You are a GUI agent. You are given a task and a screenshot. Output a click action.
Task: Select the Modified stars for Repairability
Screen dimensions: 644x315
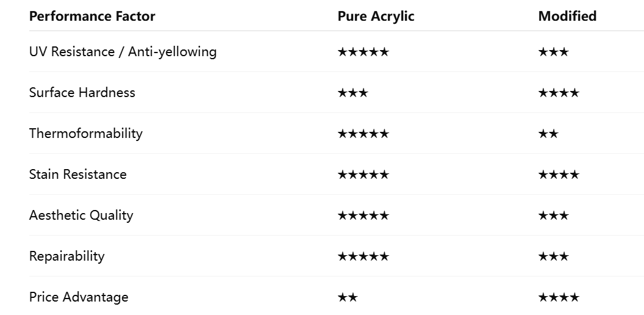coord(553,256)
